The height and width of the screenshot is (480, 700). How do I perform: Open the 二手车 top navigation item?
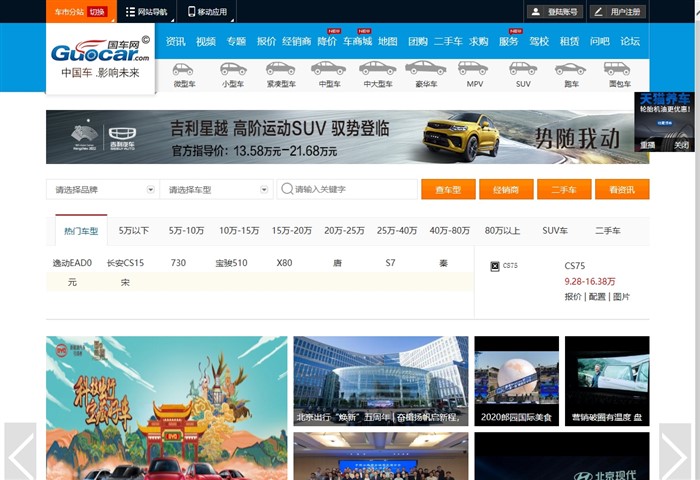448,42
